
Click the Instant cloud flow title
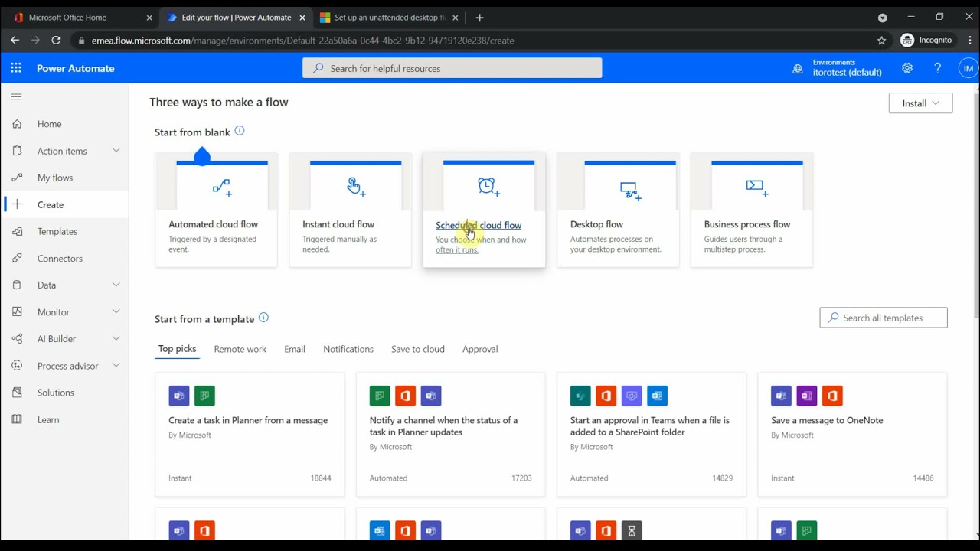(338, 224)
